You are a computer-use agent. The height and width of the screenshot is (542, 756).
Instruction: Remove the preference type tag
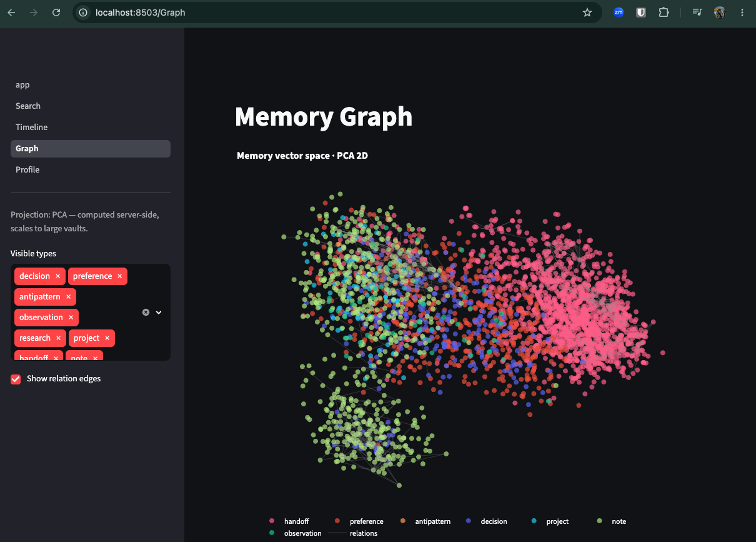(120, 276)
